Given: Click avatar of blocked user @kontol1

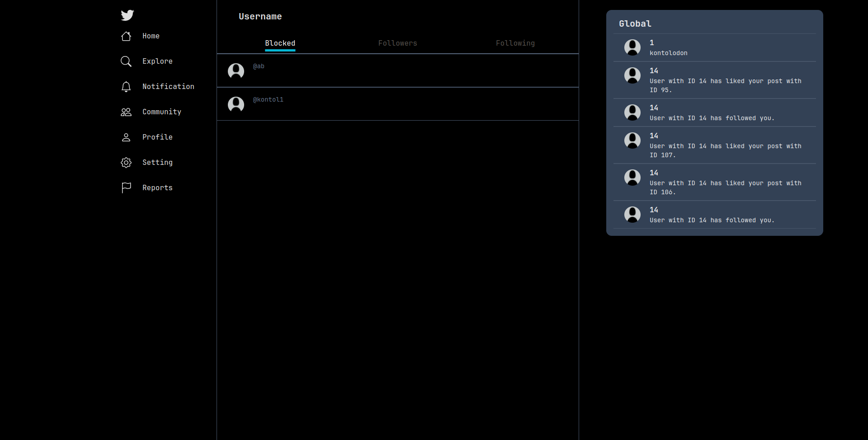Looking at the screenshot, I should point(236,104).
